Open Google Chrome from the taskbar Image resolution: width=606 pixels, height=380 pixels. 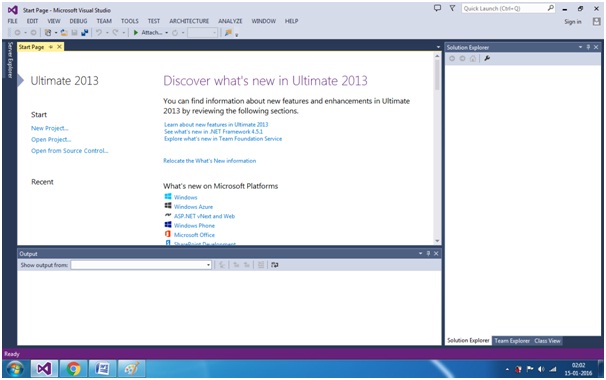(x=73, y=369)
